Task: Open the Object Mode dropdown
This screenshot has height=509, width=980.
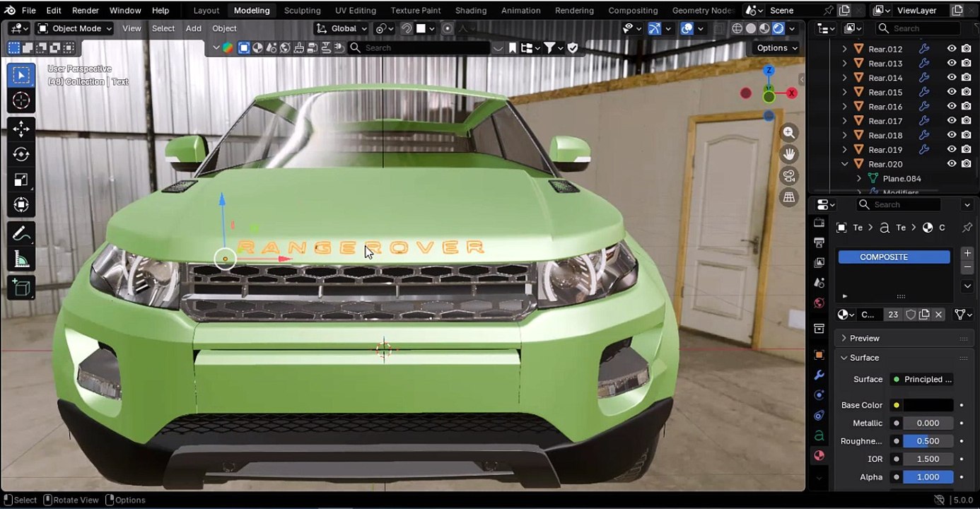Action: (74, 28)
